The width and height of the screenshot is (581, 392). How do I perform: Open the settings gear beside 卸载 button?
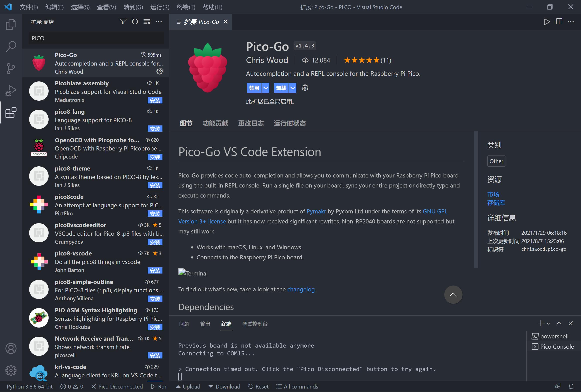click(x=305, y=88)
